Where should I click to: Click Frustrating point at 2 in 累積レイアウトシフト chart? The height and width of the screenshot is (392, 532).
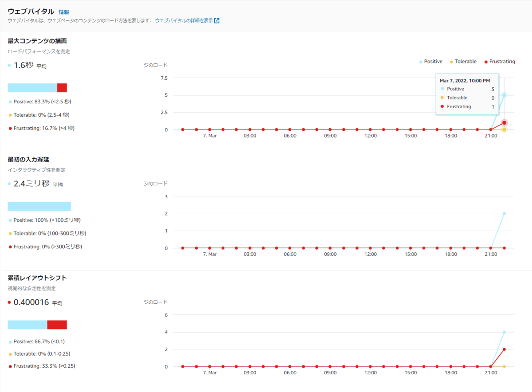[x=504, y=349]
